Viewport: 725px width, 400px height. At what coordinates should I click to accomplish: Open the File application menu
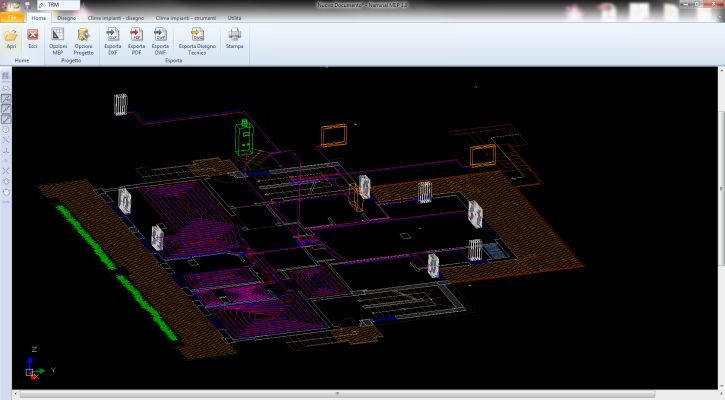tap(12, 18)
